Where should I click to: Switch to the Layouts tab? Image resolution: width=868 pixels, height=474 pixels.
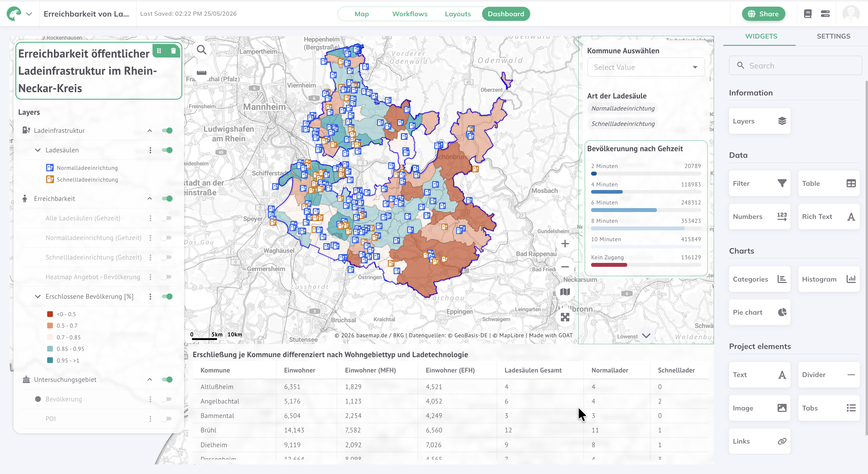click(x=458, y=14)
